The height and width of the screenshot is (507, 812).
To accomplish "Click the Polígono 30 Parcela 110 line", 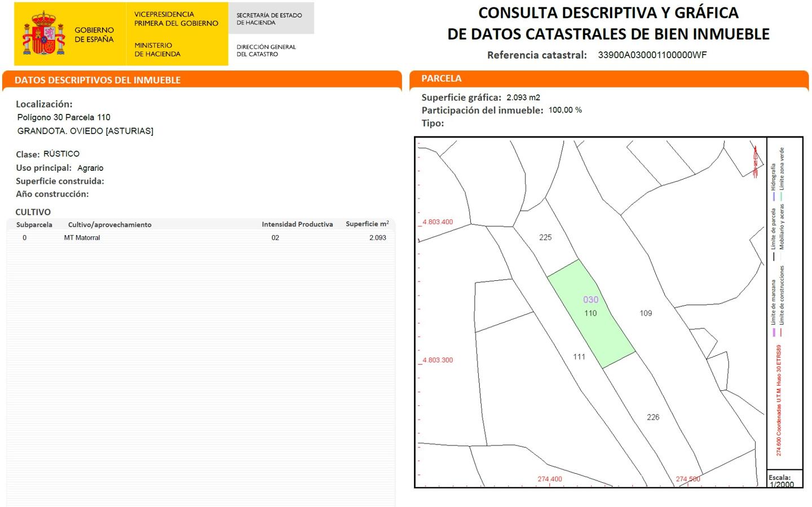I will click(x=64, y=117).
